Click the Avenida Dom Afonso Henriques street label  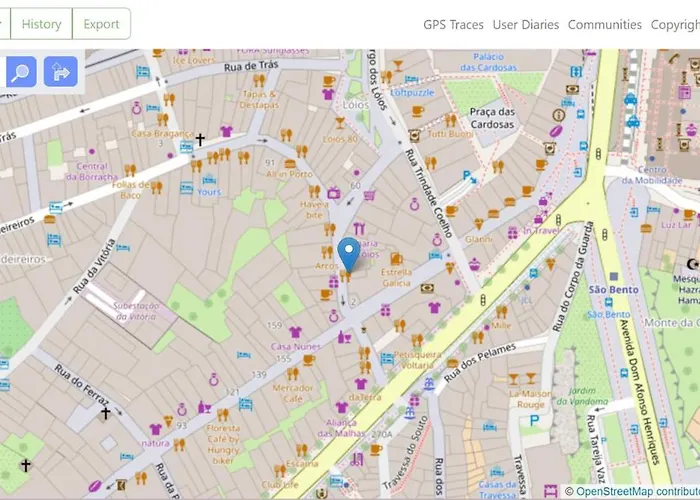(642, 392)
